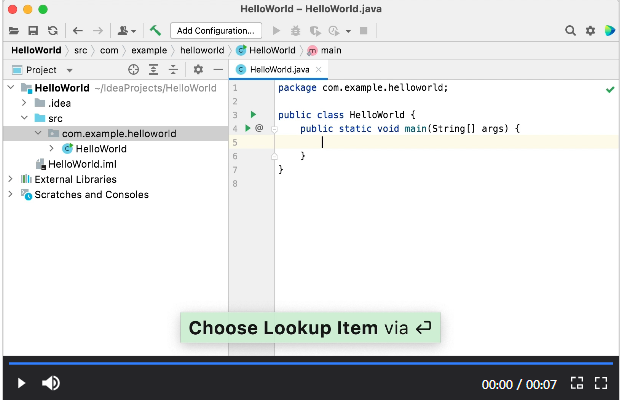Click the Profiler run icon
The width and height of the screenshot is (621, 400).
(334, 30)
